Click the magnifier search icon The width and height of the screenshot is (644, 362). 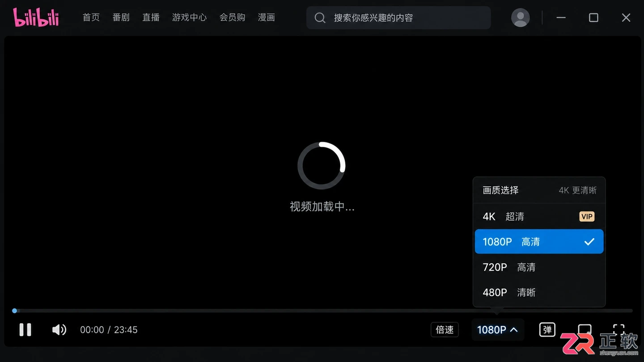pyautogui.click(x=320, y=18)
